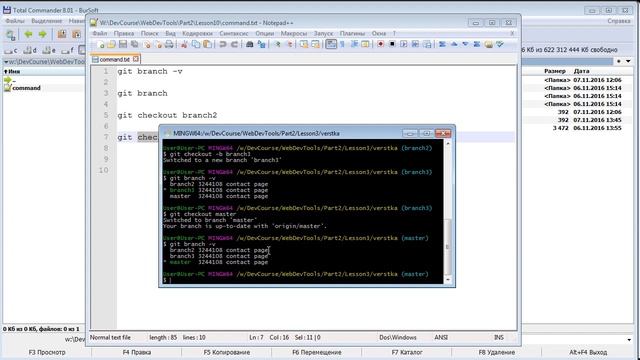
Task: Click the Copy icon in Notepad++ toolbar
Action: (x=196, y=44)
